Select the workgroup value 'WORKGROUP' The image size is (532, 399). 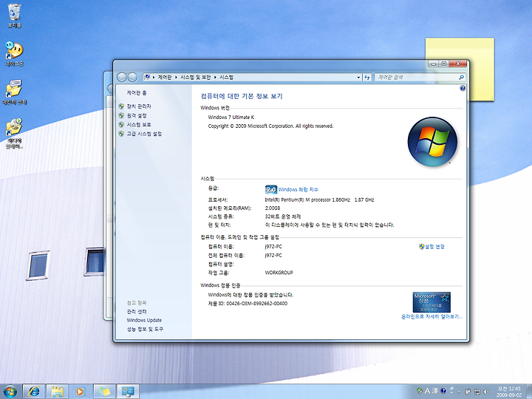[x=279, y=273]
